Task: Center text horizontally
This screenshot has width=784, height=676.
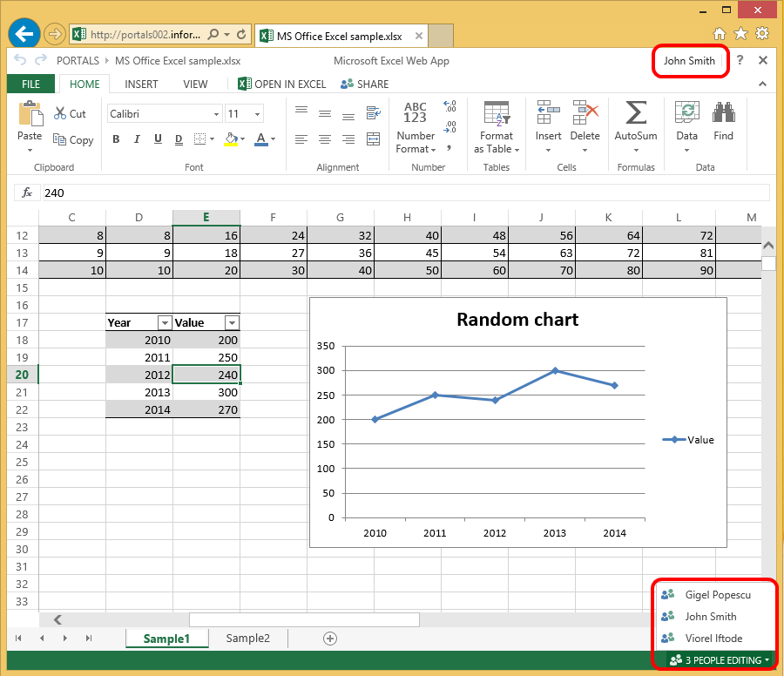Action: click(325, 139)
